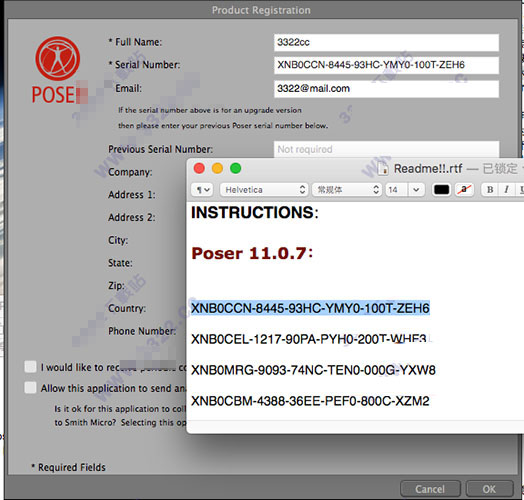Image resolution: width=524 pixels, height=500 pixels.
Task: Enable 'Allow this application to send' checkbox
Action: pos(30,388)
